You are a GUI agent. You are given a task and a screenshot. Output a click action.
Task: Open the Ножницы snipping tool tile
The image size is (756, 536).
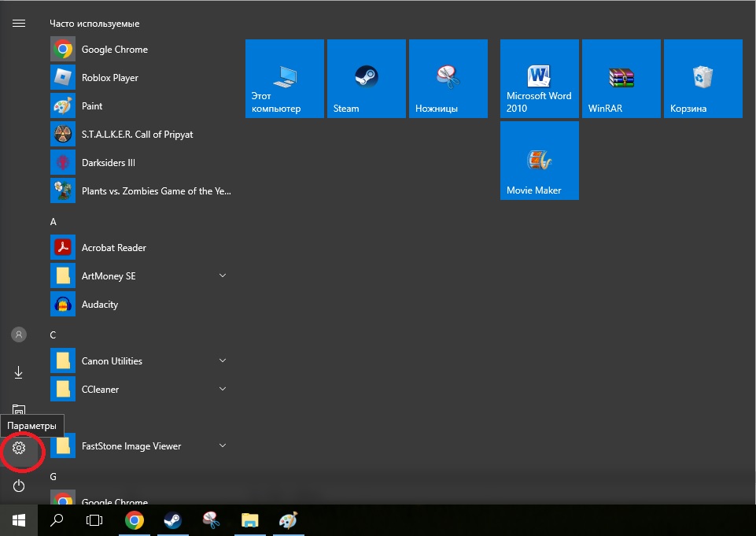tap(448, 79)
